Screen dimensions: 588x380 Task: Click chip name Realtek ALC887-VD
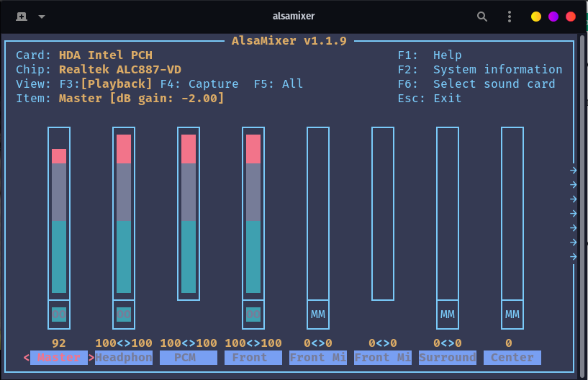[120, 69]
